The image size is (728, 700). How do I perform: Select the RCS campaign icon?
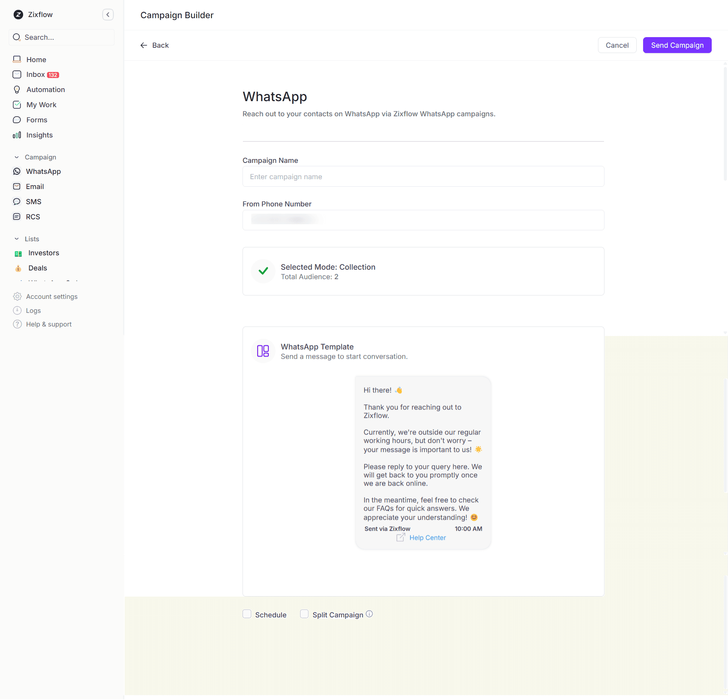point(17,217)
